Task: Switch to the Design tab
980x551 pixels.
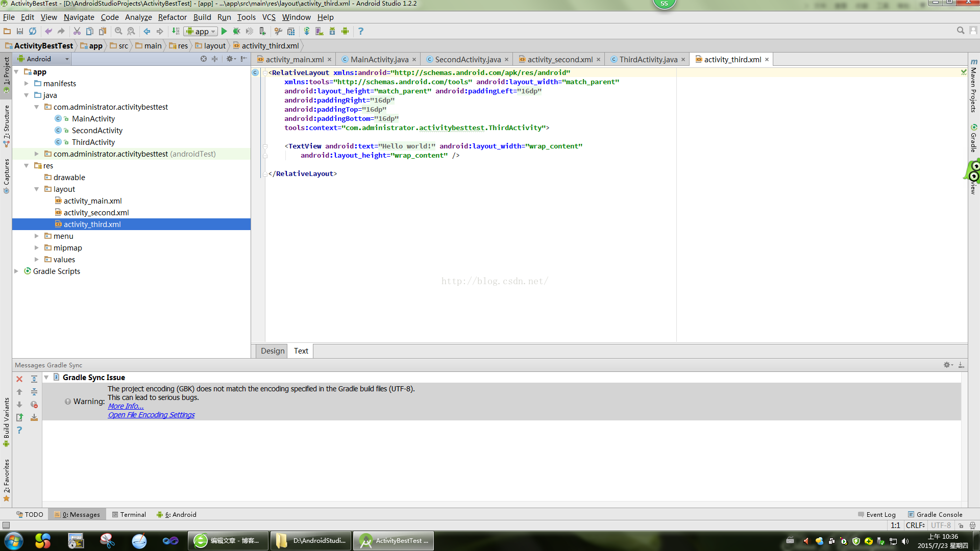Action: click(272, 351)
